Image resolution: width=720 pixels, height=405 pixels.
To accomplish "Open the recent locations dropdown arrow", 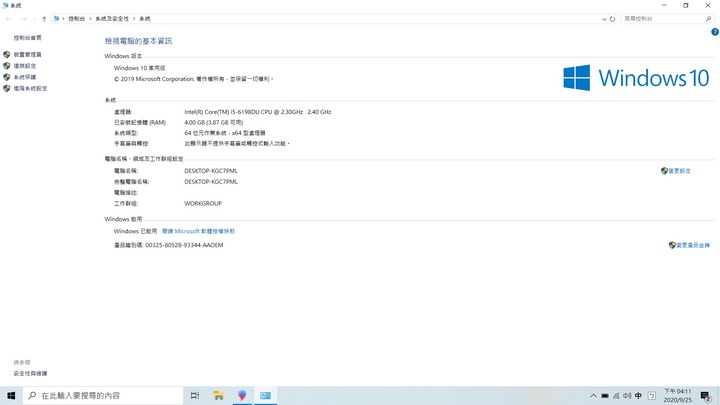I will click(x=34, y=19).
